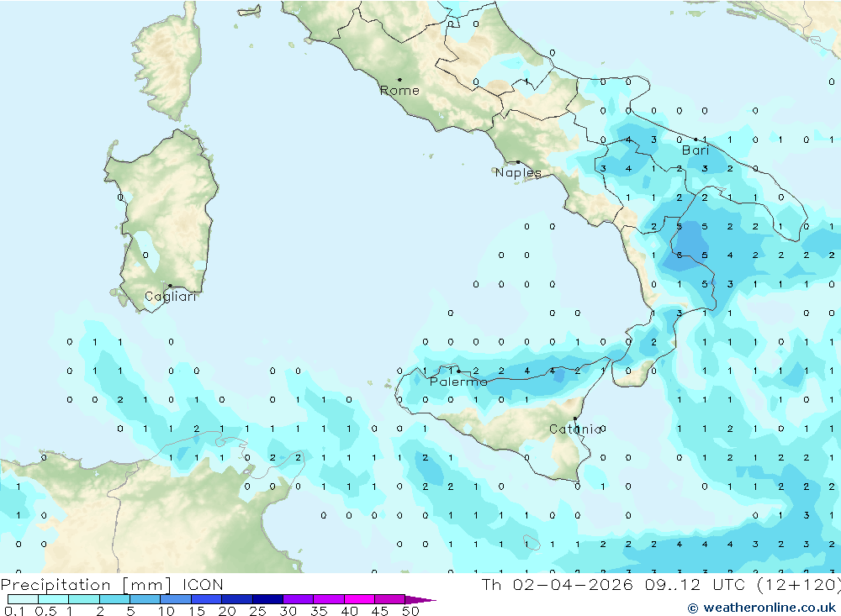Click the "0.1" legend scale label
The image size is (841, 616).
tap(14, 611)
